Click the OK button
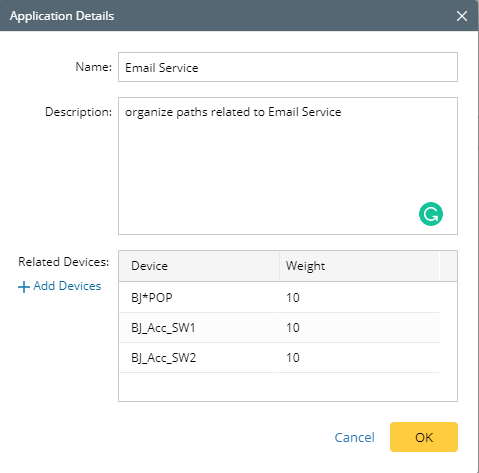This screenshot has height=473, width=479. tap(424, 437)
